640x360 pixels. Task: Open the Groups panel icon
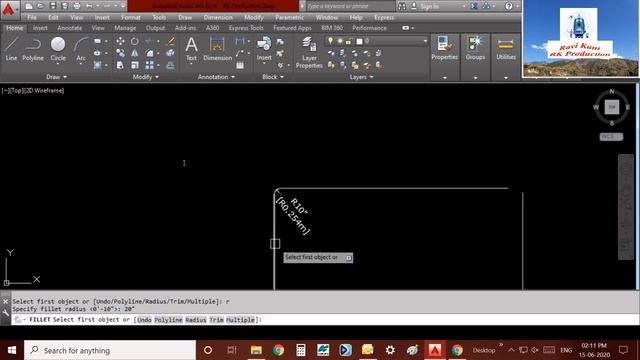tap(475, 49)
